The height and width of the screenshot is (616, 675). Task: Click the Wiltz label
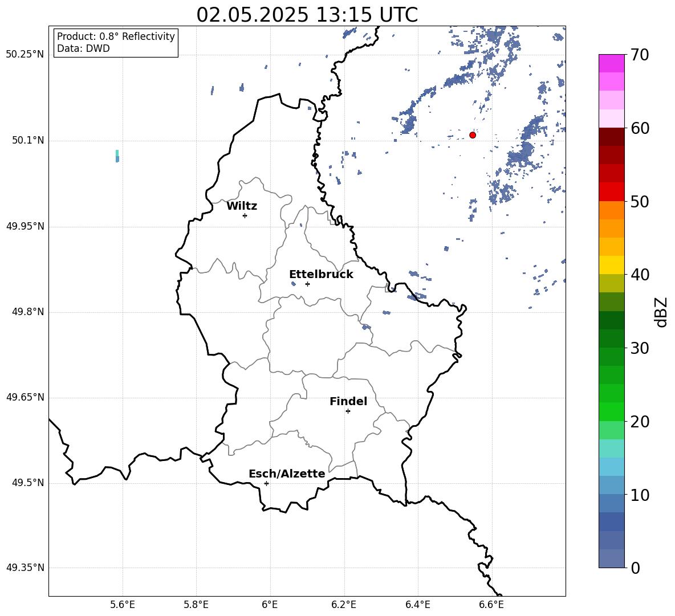click(242, 206)
